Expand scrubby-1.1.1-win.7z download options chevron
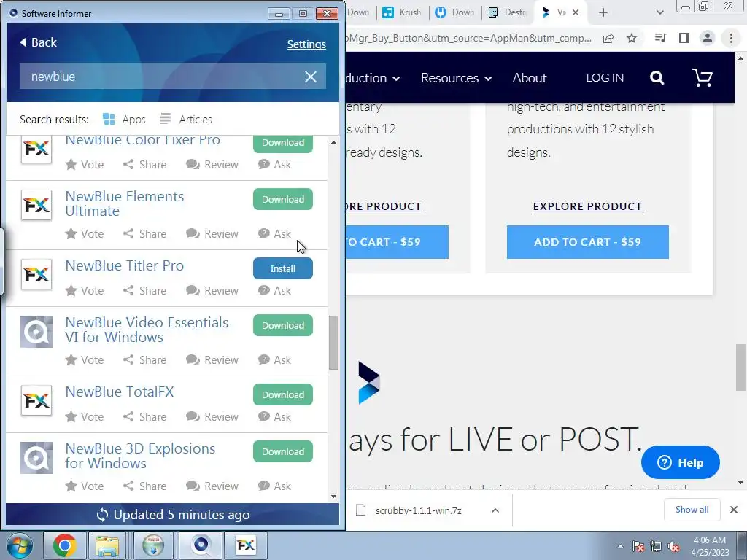Image resolution: width=747 pixels, height=560 pixels. point(495,510)
